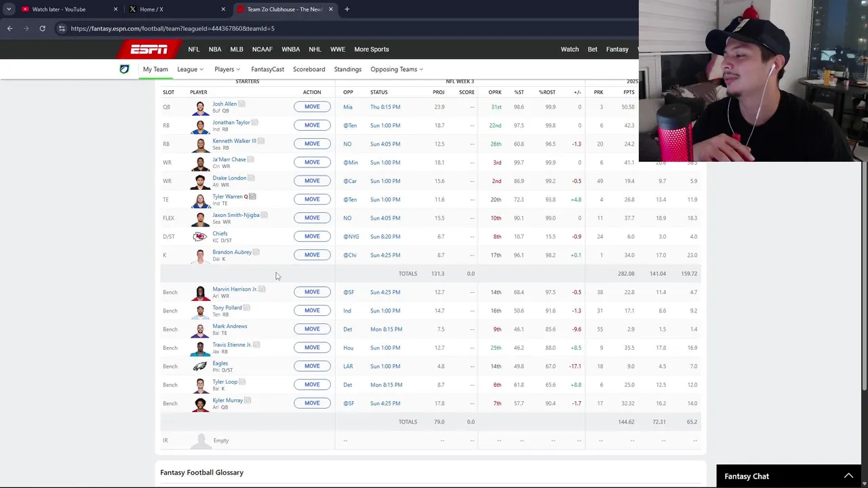
Task: Click the Fantasy Football Glossary heading
Action: coord(201,472)
